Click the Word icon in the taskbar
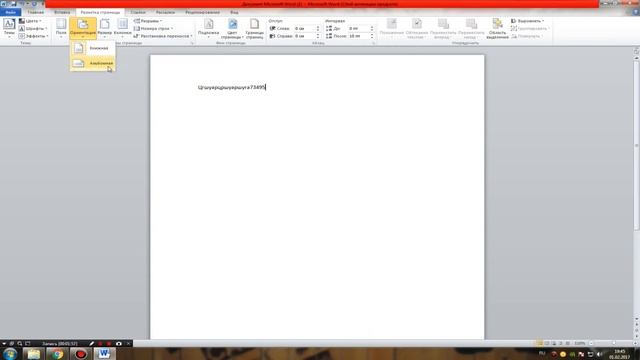Screen dimensions: 640x360 point(104,354)
